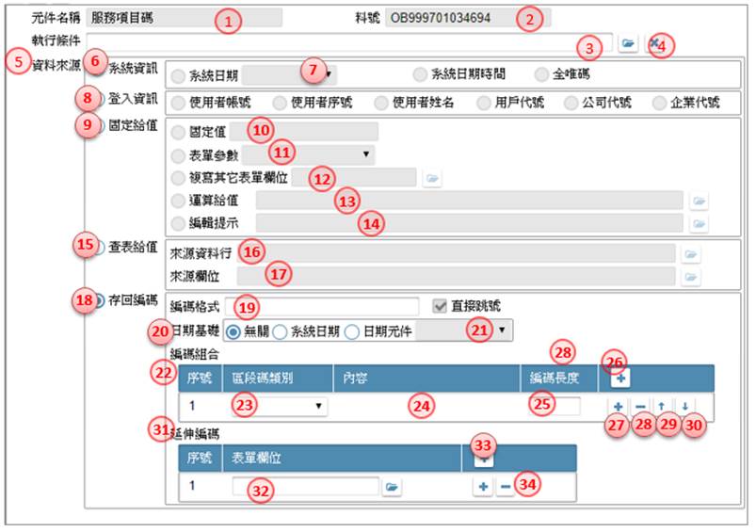This screenshot has height=532, width=756.
Task: Focus the 編碼格式 input field
Action: pos(322,306)
